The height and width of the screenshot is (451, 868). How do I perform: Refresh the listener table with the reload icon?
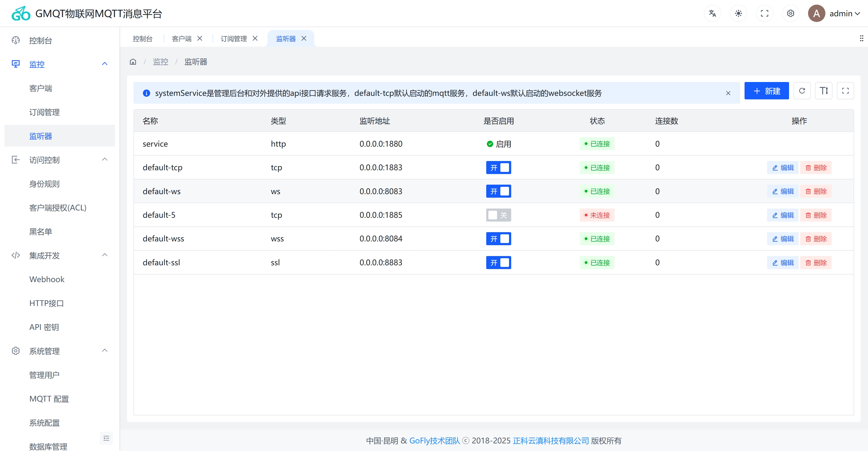point(802,90)
